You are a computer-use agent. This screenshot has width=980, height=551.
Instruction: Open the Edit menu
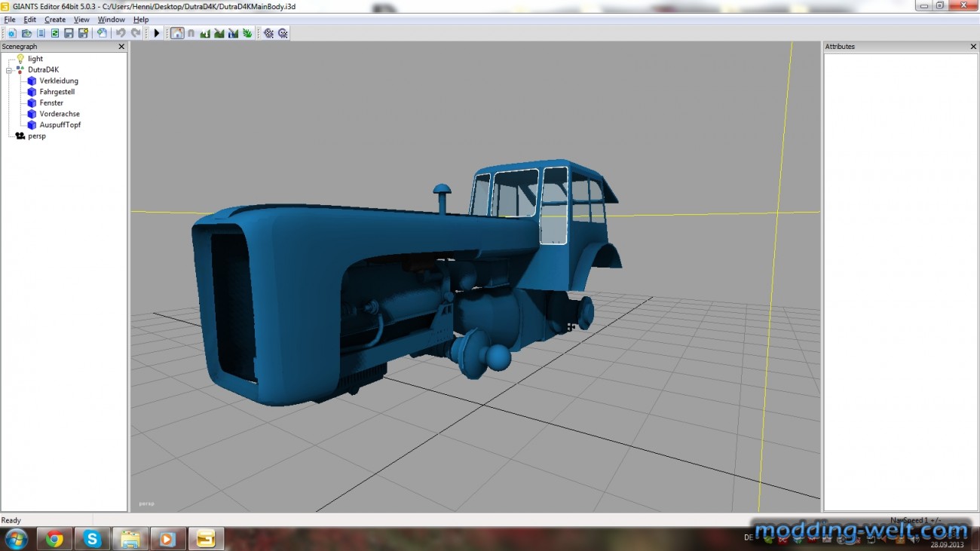point(29,20)
